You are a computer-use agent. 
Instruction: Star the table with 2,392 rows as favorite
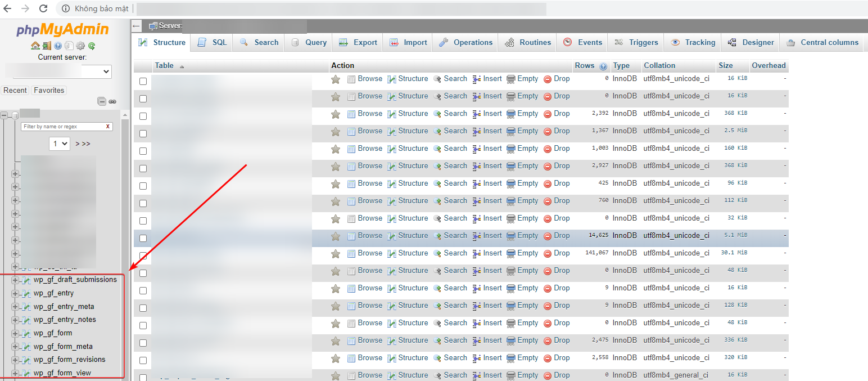coord(336,114)
